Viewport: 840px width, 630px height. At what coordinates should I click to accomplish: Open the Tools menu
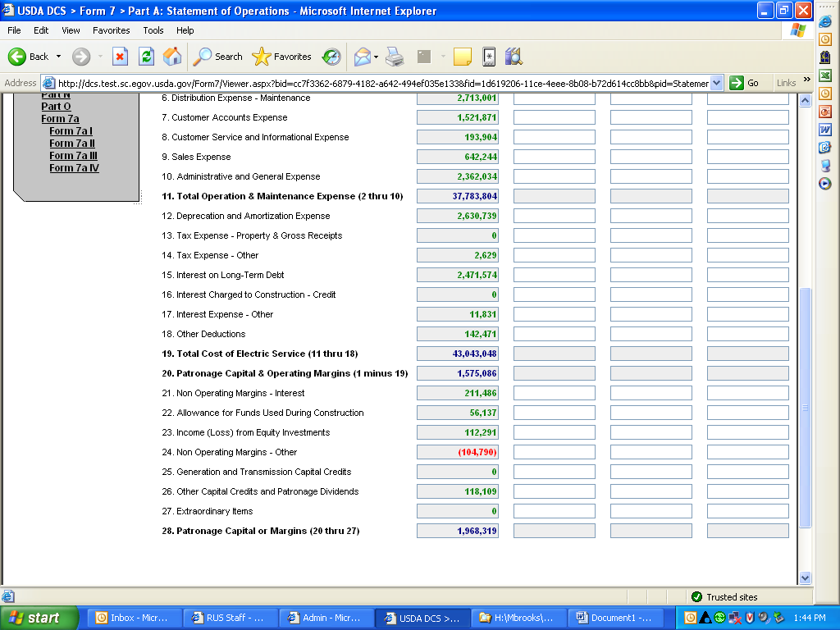click(153, 30)
